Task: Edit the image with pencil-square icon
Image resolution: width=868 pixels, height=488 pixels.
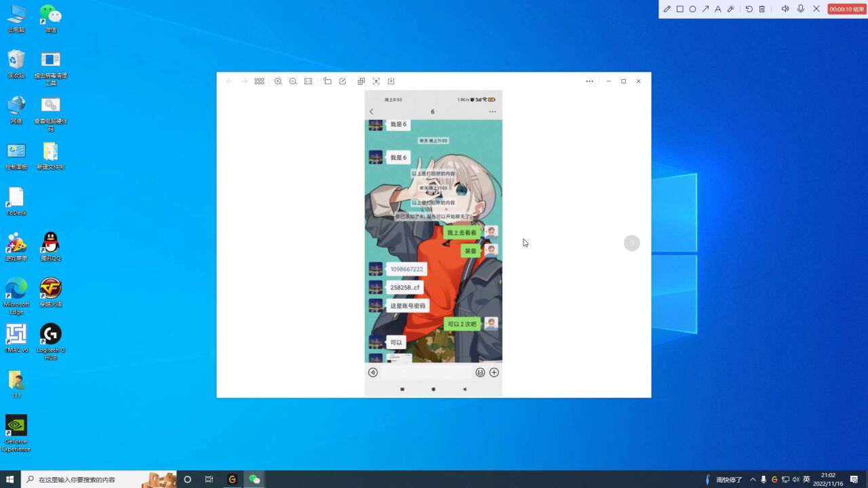Action: click(x=342, y=81)
